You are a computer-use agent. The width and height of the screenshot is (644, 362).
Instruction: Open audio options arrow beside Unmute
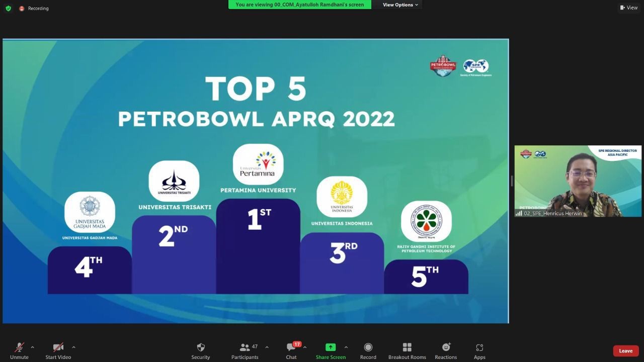[32, 347]
